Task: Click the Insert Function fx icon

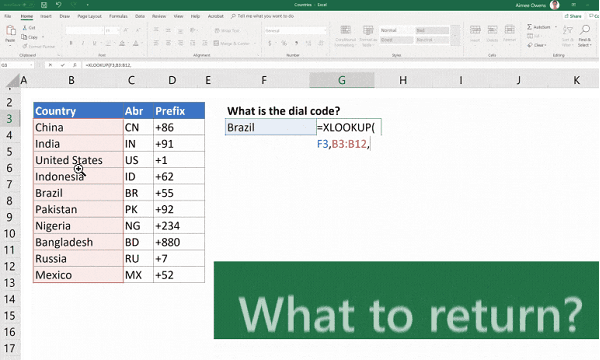Action: [x=75, y=65]
